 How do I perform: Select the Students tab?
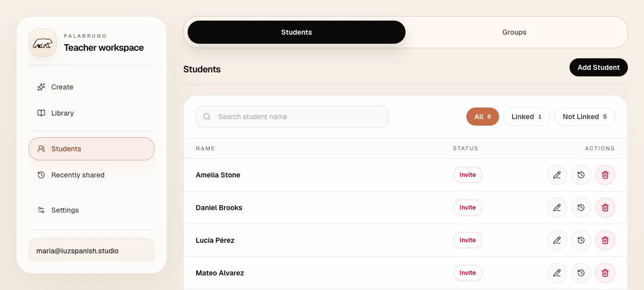point(296,32)
